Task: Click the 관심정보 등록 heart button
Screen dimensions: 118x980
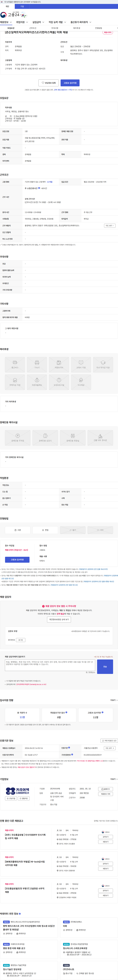Action: click(49, 83)
